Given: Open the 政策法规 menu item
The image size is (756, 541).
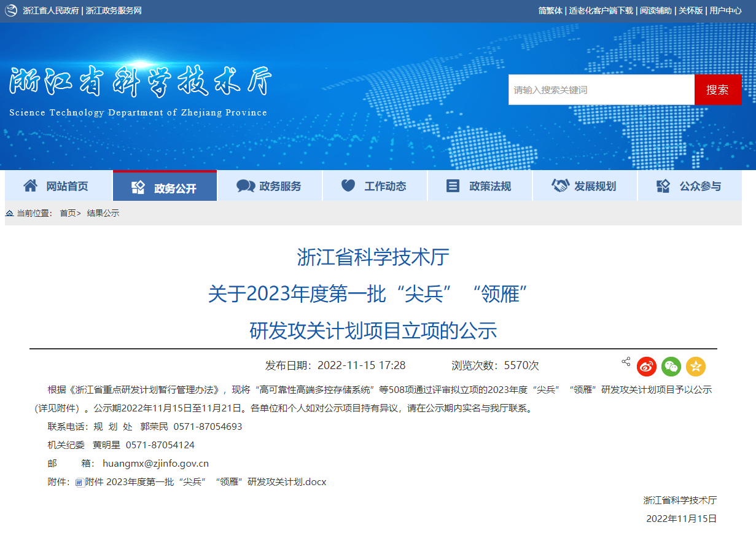Looking at the screenshot, I should [x=480, y=186].
